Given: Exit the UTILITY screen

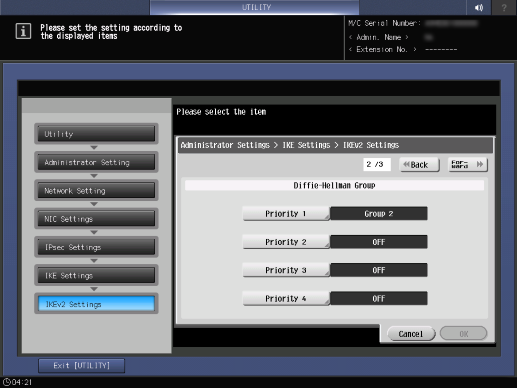Looking at the screenshot, I should click(82, 366).
